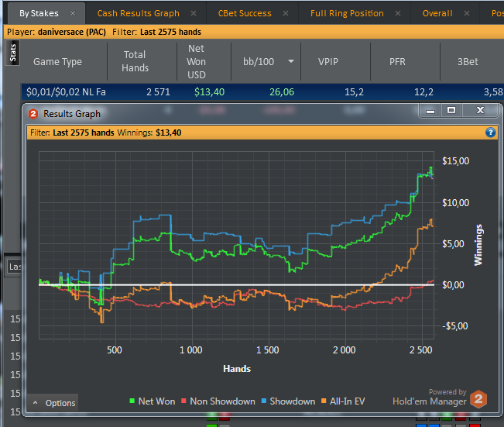Click the Powered by Hold'em Manager text
This screenshot has width=504, height=427.
(430, 397)
